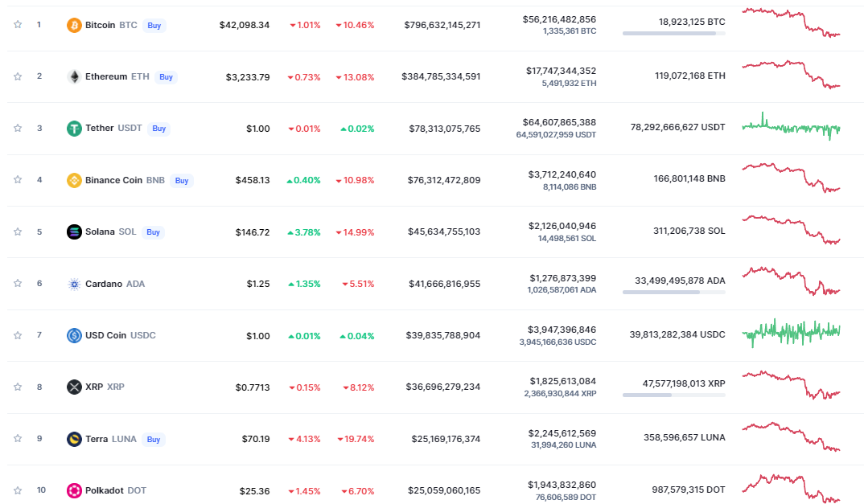Star XRP to add to watchlist
This screenshot has height=504, width=864.
pyautogui.click(x=18, y=387)
